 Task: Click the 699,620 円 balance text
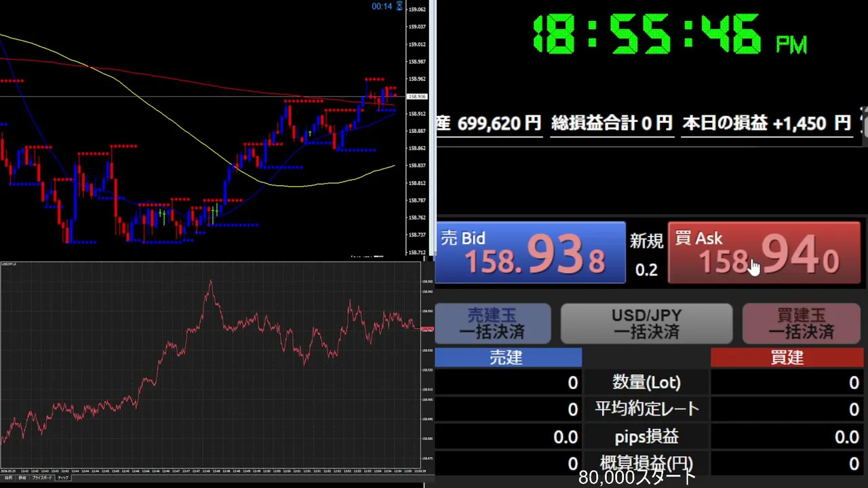pos(499,123)
